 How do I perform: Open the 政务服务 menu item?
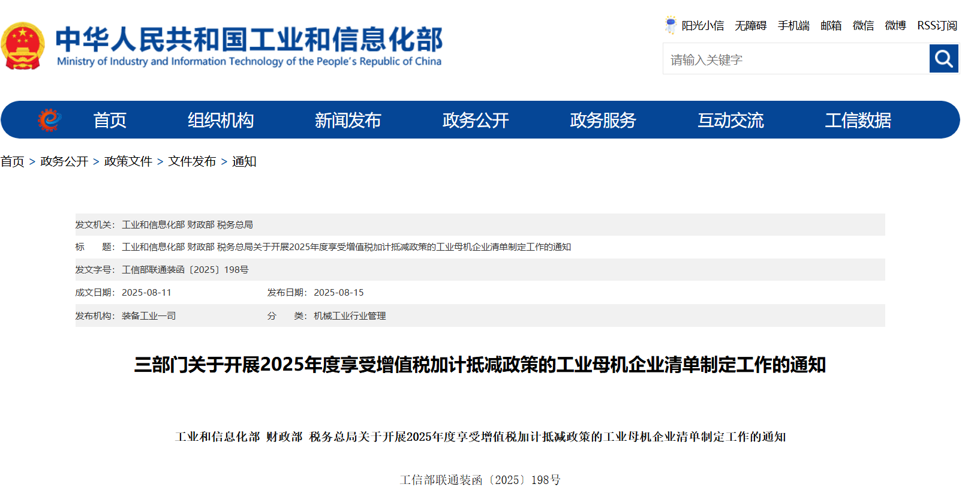click(603, 121)
